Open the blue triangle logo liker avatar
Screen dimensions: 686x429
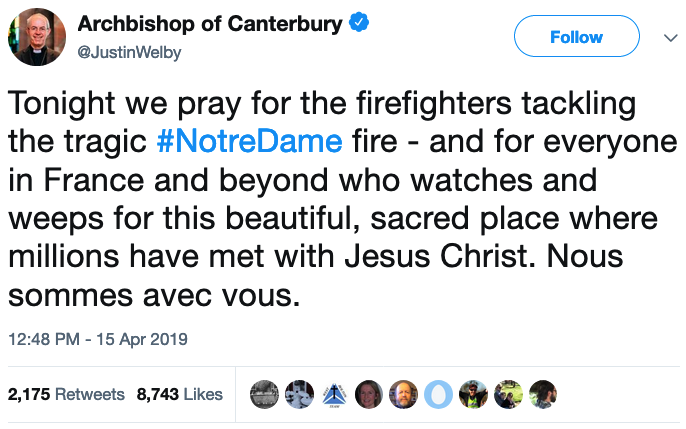pos(333,394)
